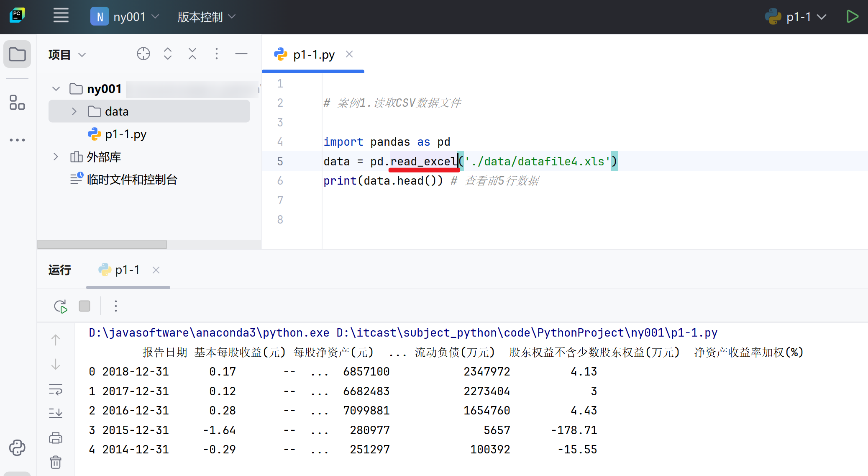
Task: Click the green Run button
Action: point(852,17)
